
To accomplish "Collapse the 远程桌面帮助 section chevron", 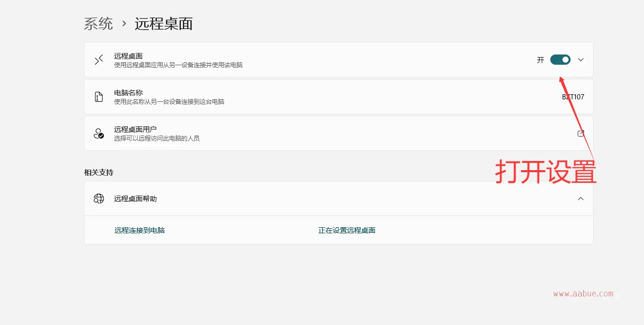I will pyautogui.click(x=581, y=199).
